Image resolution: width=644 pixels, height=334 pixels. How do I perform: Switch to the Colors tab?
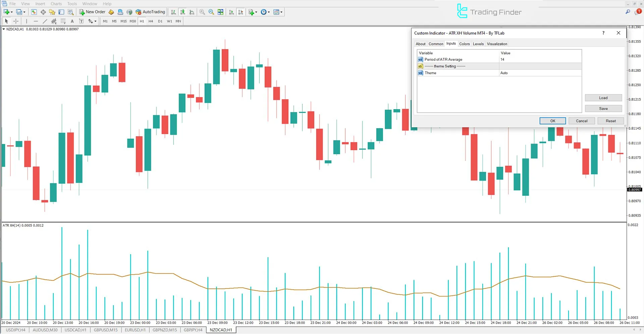465,44
